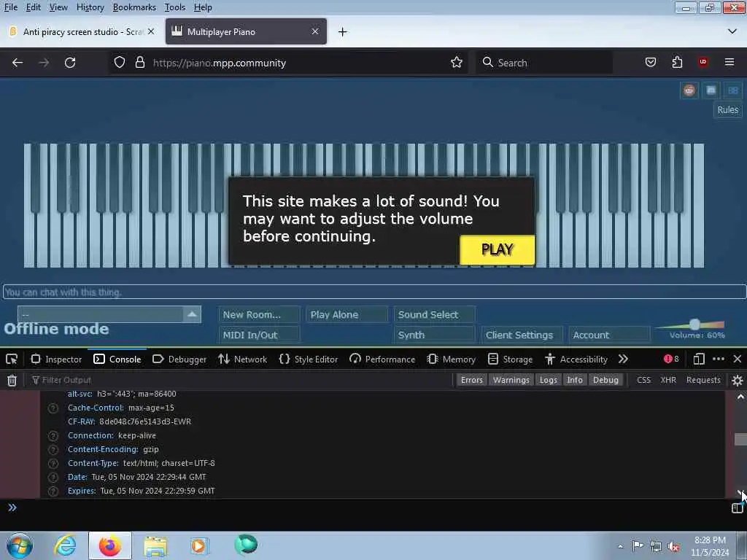Toggle the Debug console filter
Image resolution: width=747 pixels, height=560 pixels.
[605, 380]
